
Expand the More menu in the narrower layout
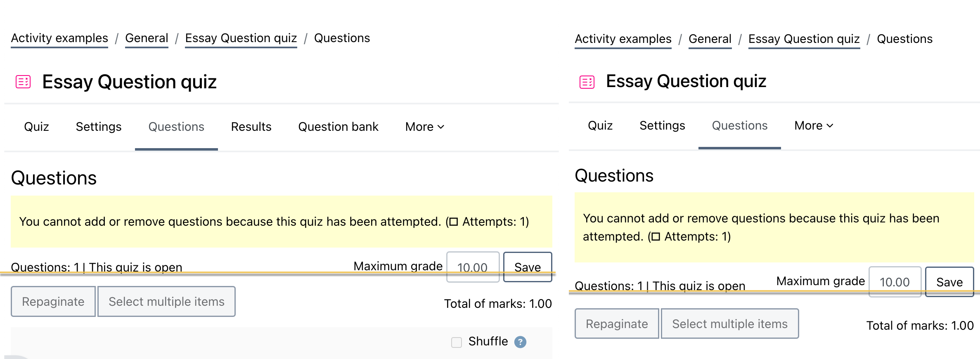pos(814,125)
